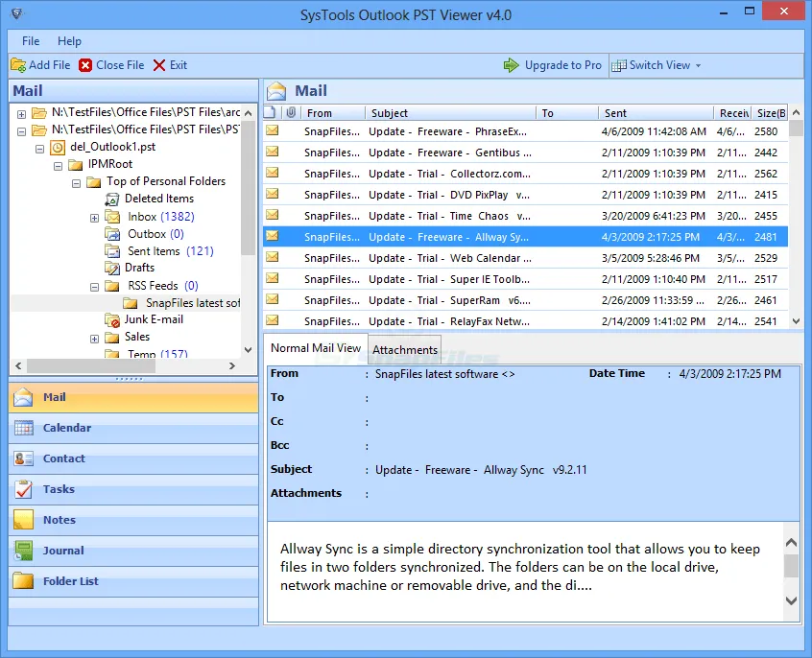This screenshot has width=812, height=658.
Task: Sort emails by Sent column header
Action: coord(657,113)
